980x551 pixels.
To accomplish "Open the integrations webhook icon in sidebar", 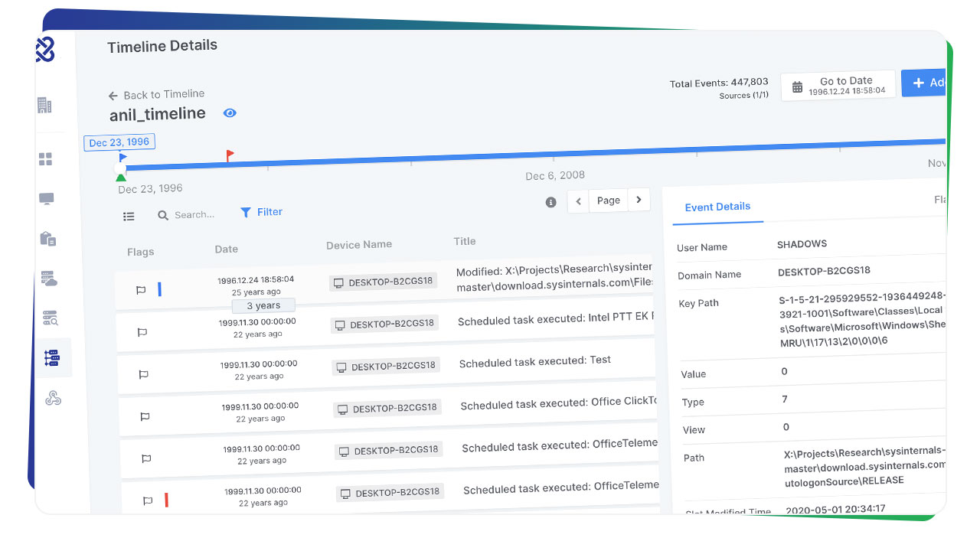I will click(53, 398).
